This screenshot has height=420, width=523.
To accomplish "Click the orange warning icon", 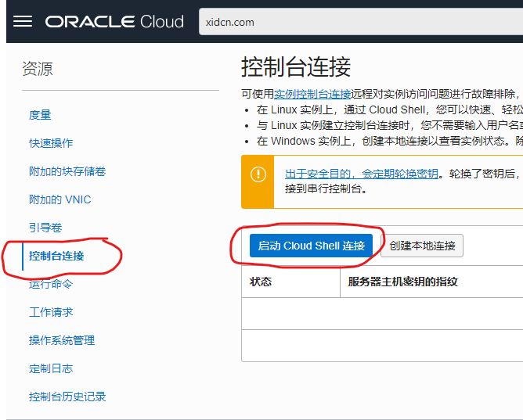I will pos(258,174).
